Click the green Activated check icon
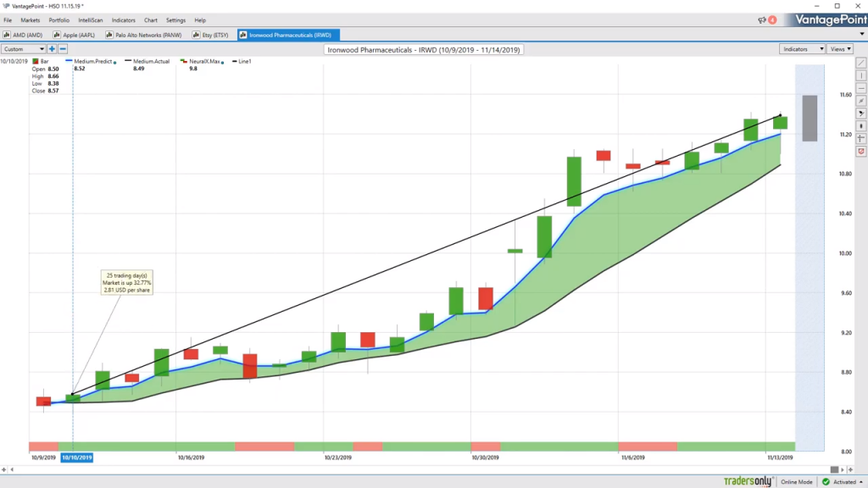 point(826,482)
